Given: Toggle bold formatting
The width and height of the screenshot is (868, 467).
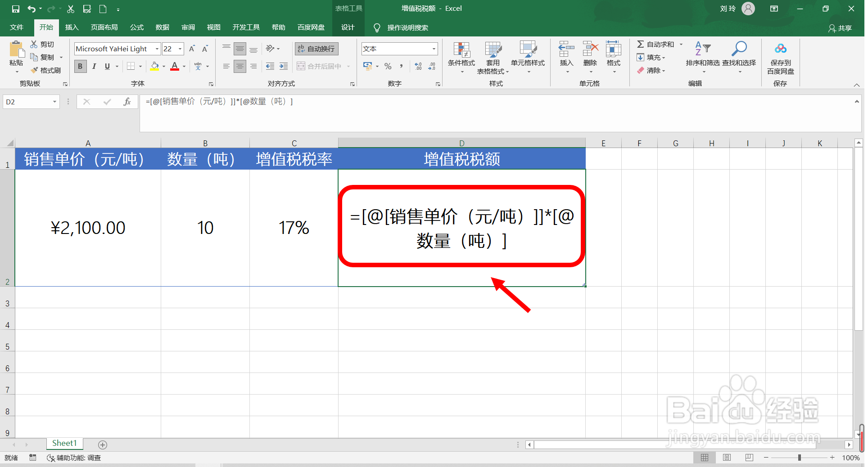Looking at the screenshot, I should pyautogui.click(x=80, y=66).
